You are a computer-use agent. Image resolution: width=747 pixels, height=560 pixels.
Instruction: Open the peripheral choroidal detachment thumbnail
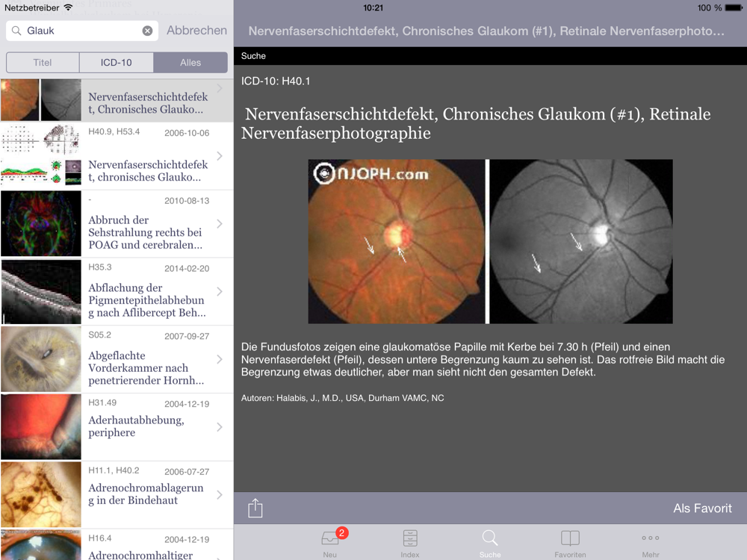(x=41, y=427)
